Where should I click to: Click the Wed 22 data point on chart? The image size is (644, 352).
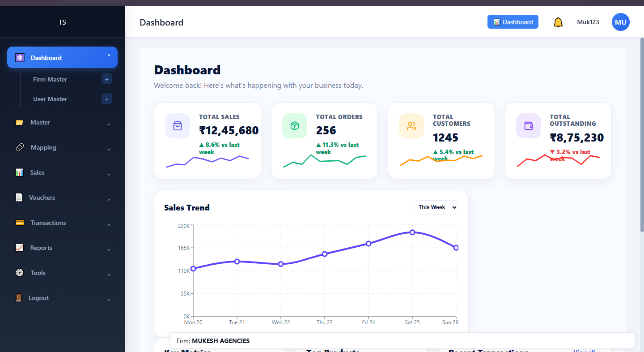pos(281,264)
